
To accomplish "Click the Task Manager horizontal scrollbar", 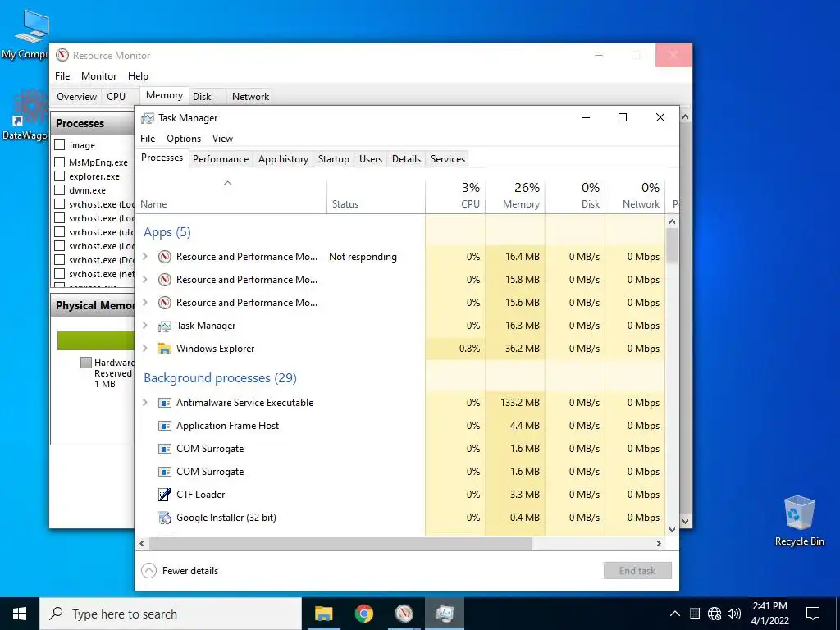I will click(340, 543).
